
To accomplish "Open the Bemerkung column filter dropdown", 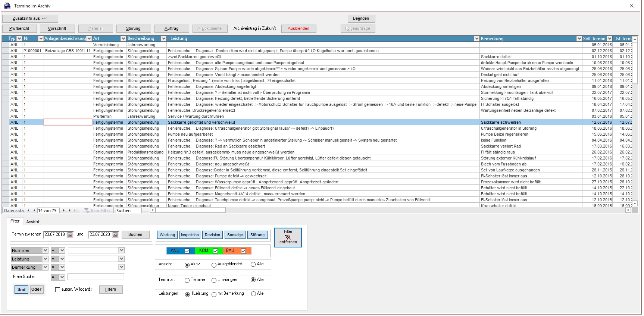I will 579,38.
